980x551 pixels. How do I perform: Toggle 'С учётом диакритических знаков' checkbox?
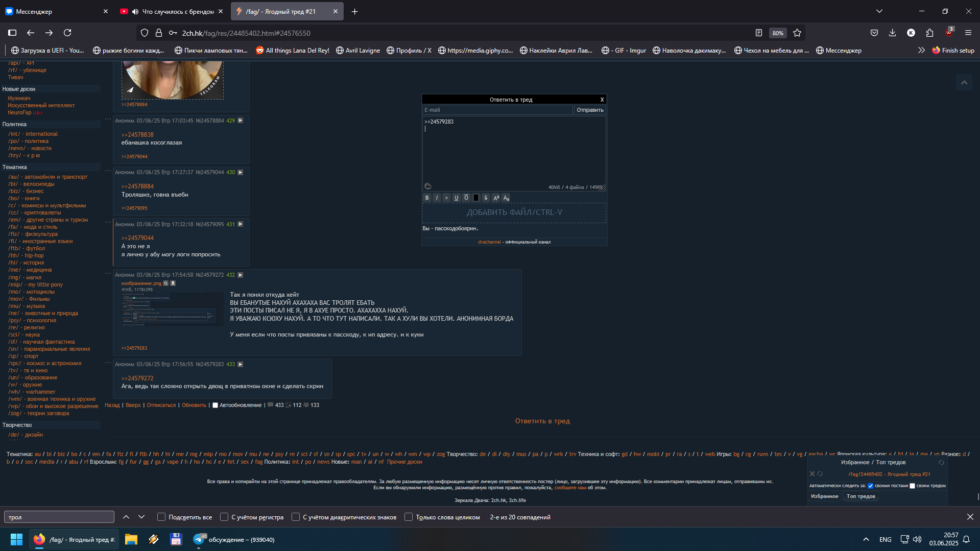tap(295, 517)
